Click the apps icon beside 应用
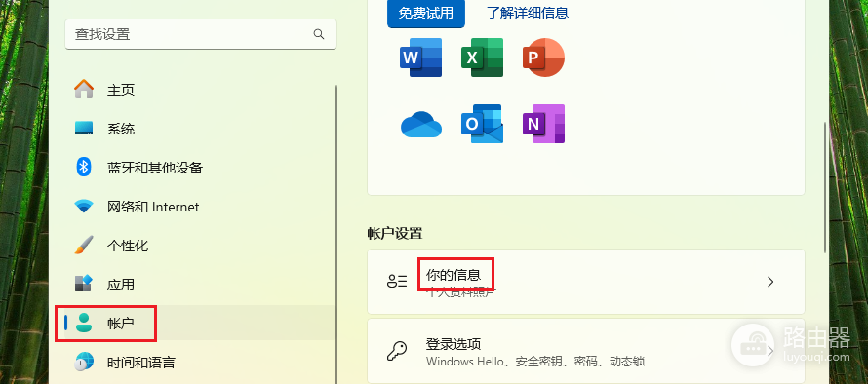 point(84,284)
